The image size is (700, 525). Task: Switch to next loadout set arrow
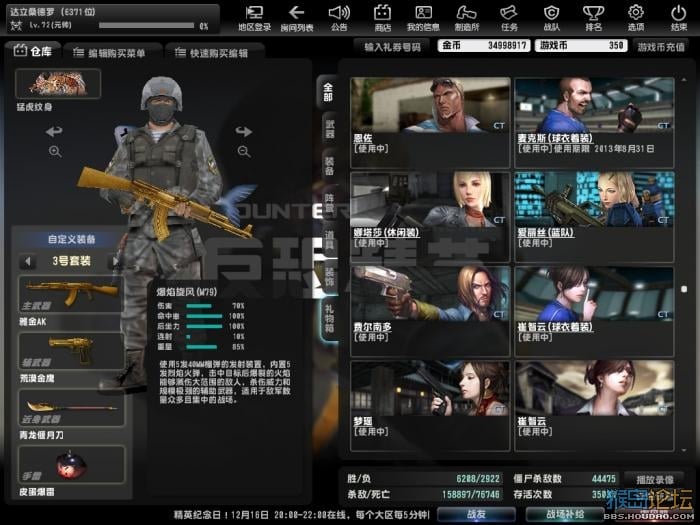115,261
